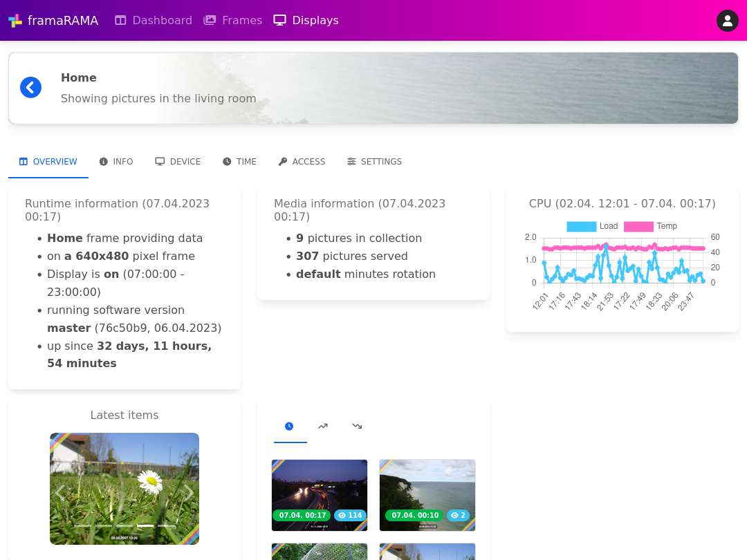Switch to the Info tab
Viewport: 747px width, 560px height.
click(116, 162)
